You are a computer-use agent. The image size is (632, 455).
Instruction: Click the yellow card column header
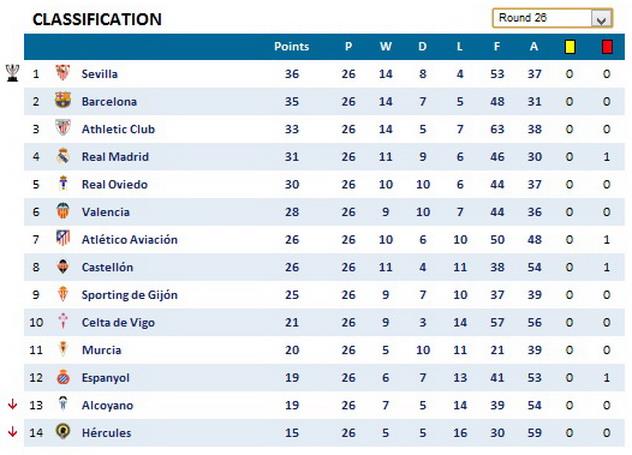570,46
